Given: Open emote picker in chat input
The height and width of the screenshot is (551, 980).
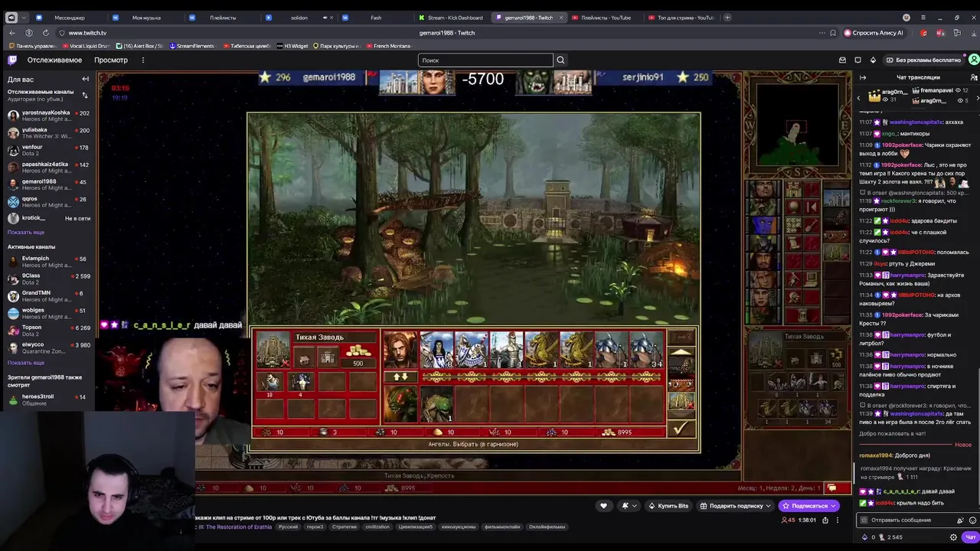Looking at the screenshot, I should 972,520.
